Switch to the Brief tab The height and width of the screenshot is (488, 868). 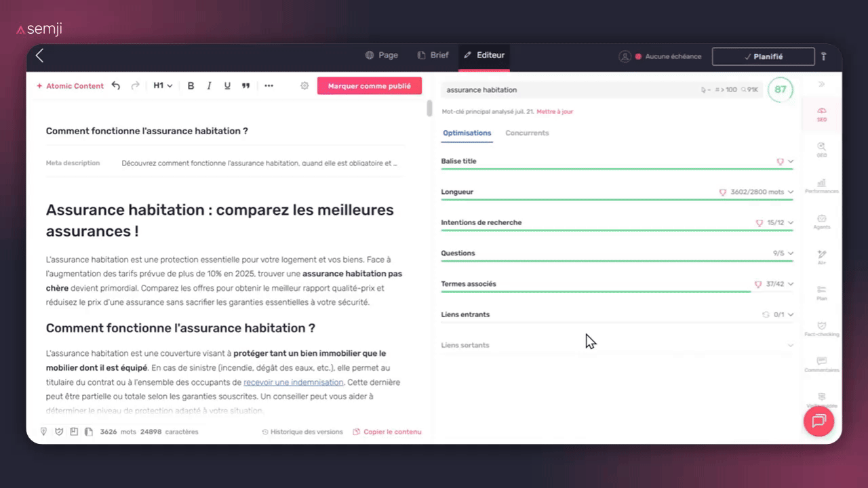coord(433,56)
